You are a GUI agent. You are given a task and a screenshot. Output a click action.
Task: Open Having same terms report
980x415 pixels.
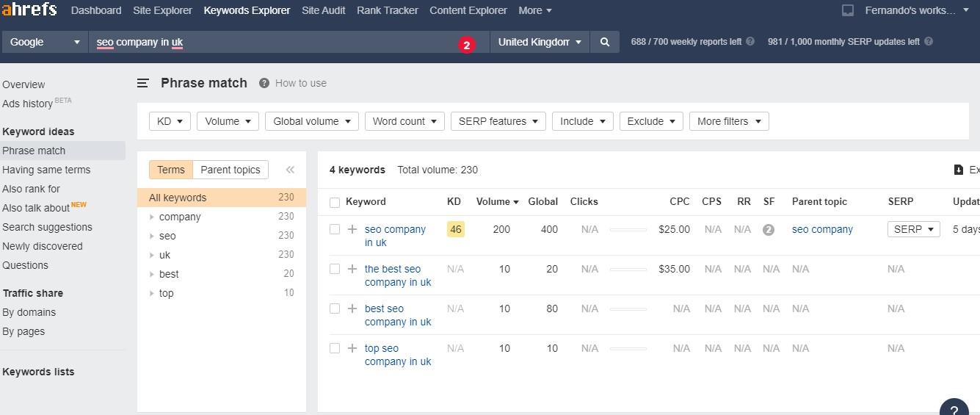(x=46, y=170)
